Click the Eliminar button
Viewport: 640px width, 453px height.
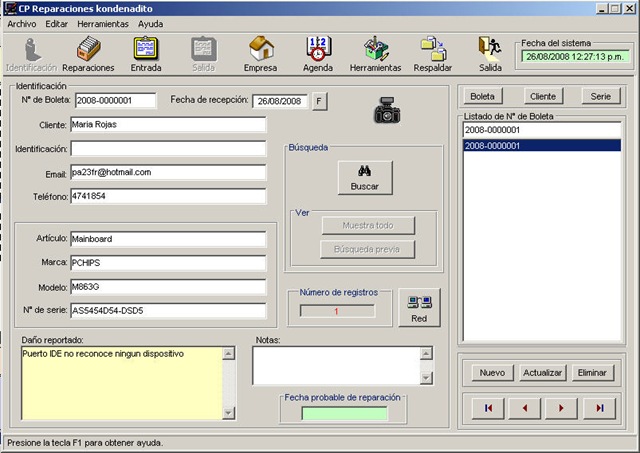[592, 373]
